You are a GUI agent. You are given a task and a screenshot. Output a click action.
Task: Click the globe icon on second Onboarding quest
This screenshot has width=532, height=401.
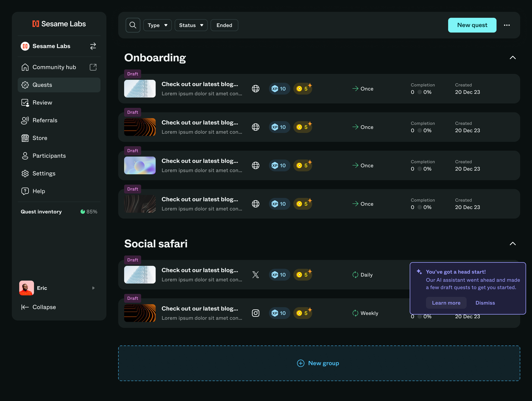point(256,127)
